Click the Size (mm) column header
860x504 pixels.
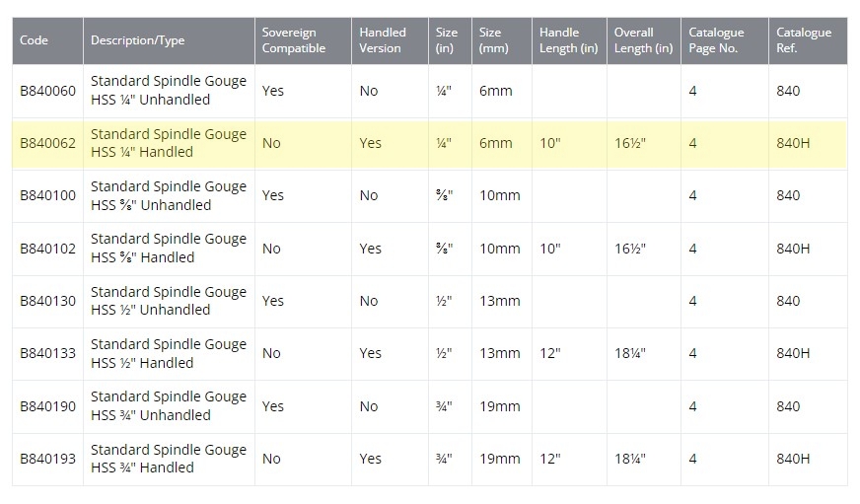(x=494, y=40)
